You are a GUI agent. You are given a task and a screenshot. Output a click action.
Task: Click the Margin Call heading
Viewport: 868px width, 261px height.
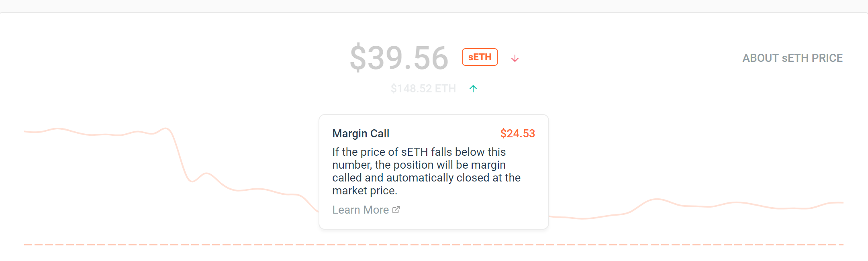[361, 133]
